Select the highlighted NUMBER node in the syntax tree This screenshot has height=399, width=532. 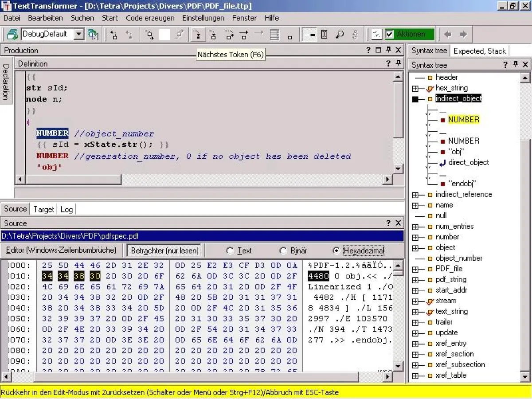pyautogui.click(x=463, y=119)
